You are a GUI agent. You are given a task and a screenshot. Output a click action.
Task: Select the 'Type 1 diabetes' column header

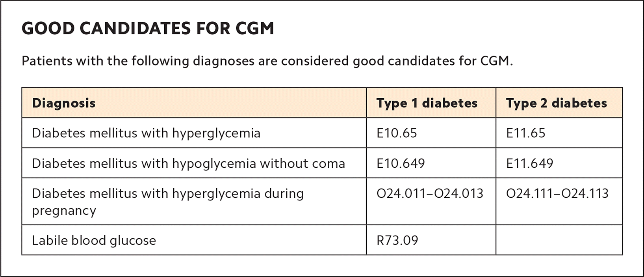427,103
